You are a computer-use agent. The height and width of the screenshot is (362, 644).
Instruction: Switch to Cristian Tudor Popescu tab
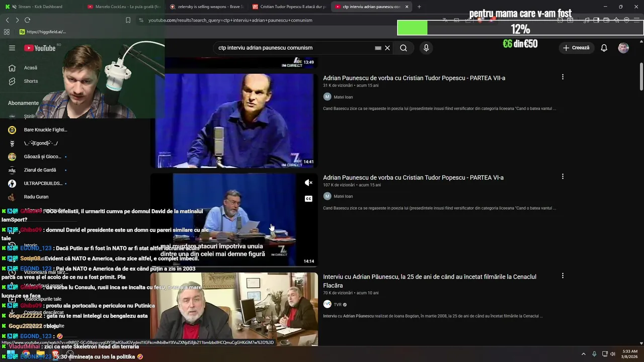289,7
